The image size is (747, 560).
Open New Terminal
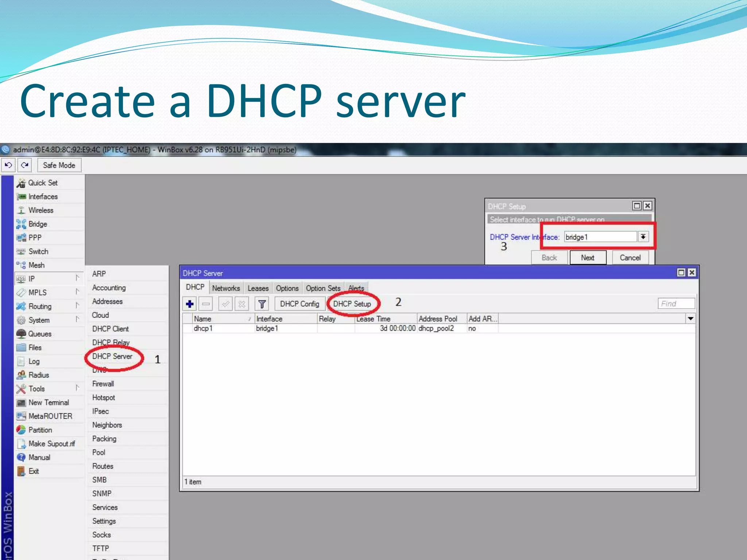49,402
